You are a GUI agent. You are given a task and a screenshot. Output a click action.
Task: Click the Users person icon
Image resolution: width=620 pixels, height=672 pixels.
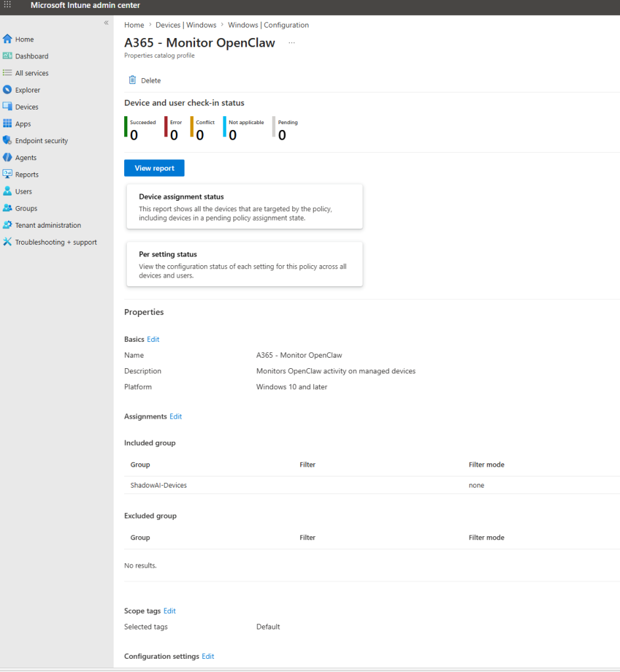(x=7, y=191)
